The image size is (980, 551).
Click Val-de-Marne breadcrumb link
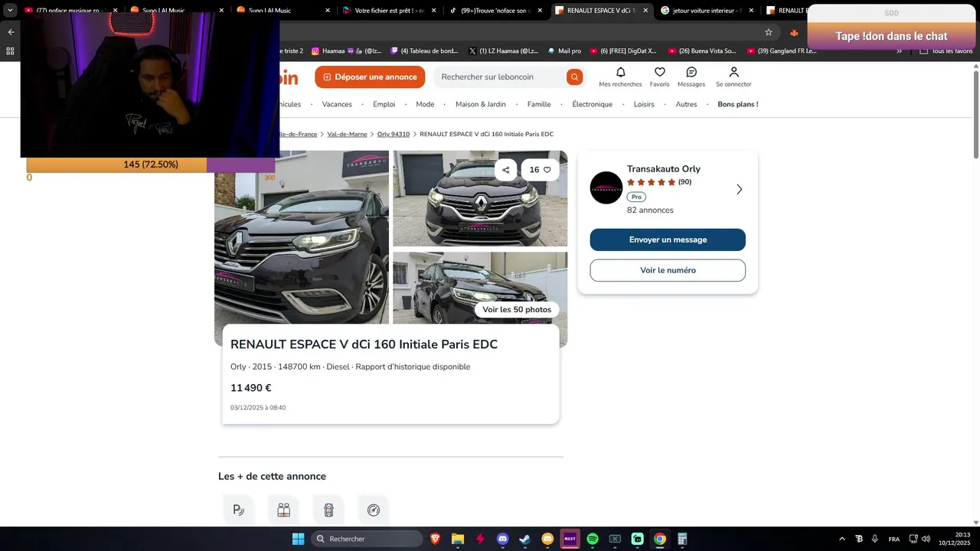tap(347, 134)
